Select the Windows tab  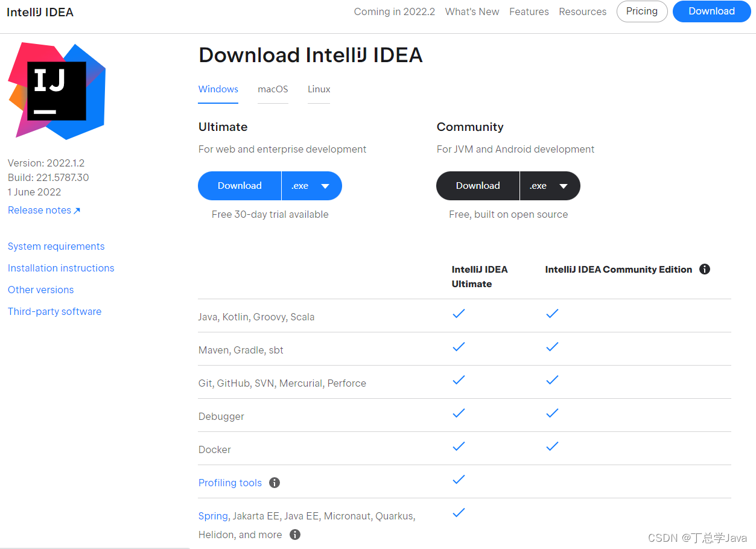[218, 89]
